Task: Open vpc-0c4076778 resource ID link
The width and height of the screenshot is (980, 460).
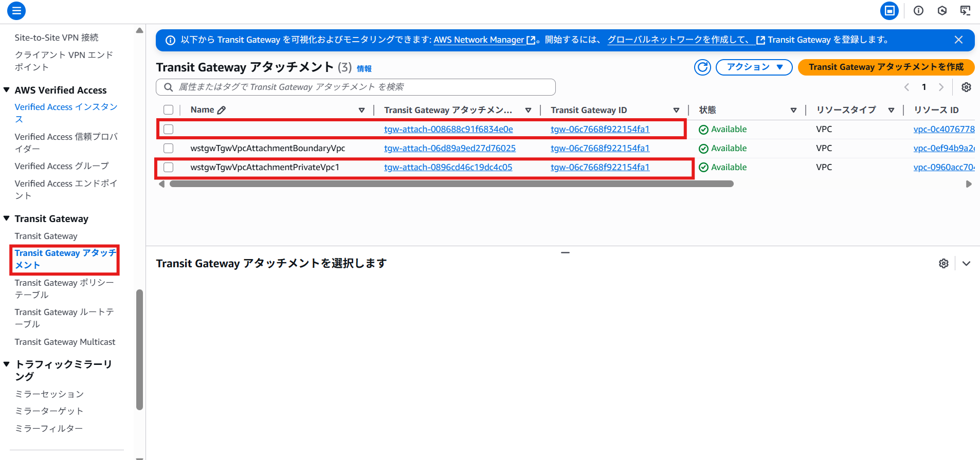Action: [944, 130]
